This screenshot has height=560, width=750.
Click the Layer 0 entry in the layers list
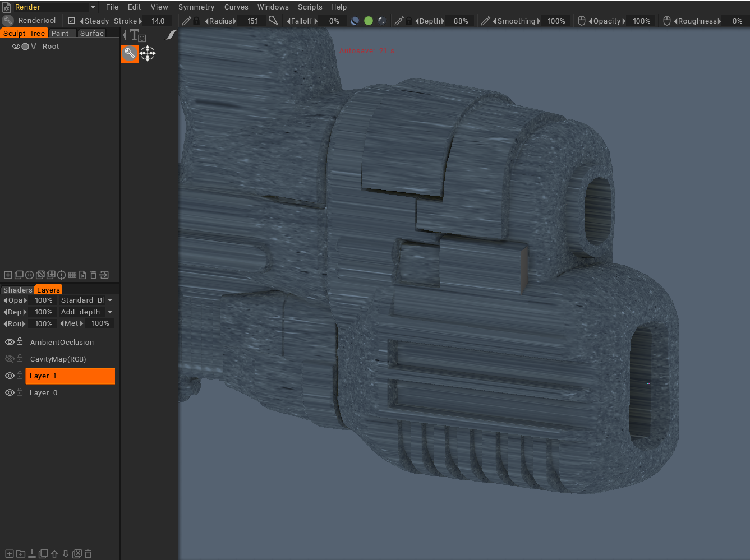pos(43,392)
